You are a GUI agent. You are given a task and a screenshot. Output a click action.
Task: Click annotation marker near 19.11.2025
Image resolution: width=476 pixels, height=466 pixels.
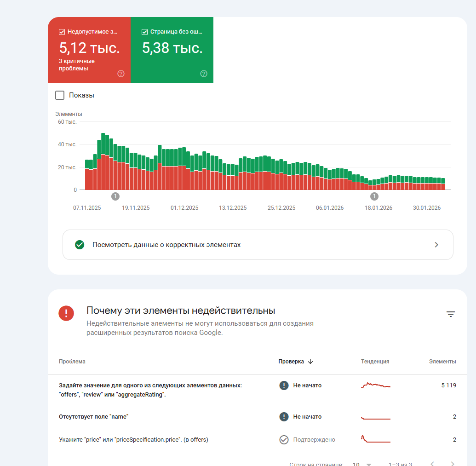(115, 196)
